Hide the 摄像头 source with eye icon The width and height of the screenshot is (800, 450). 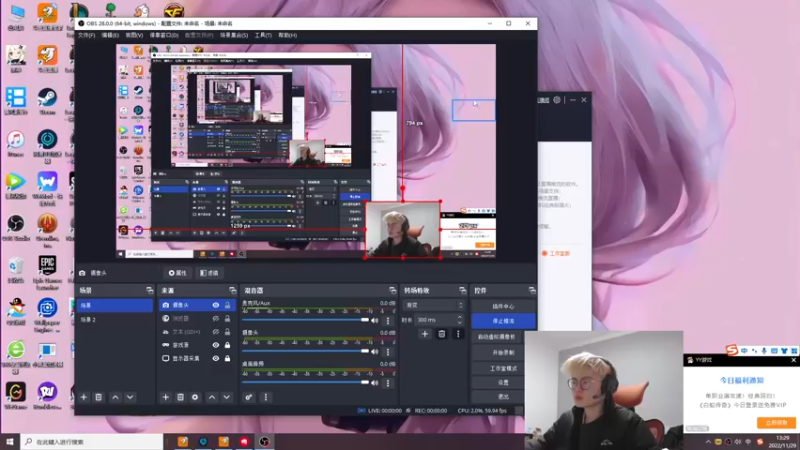[216, 305]
